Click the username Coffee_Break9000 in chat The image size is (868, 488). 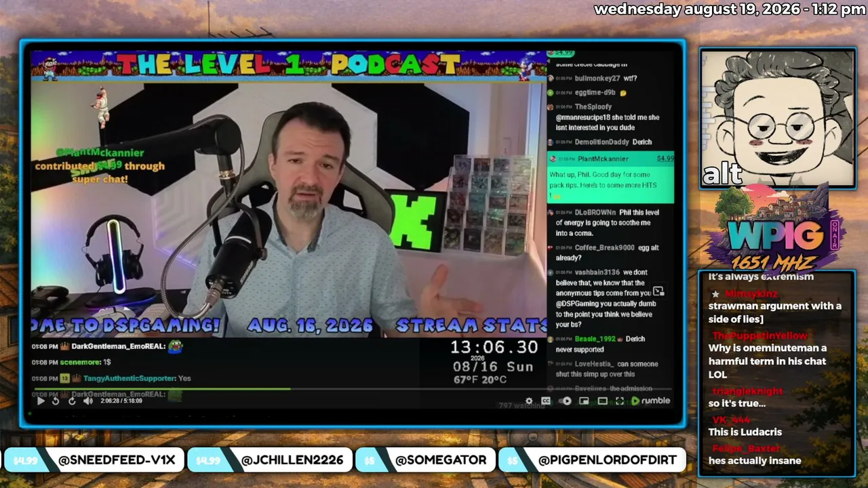pos(604,248)
